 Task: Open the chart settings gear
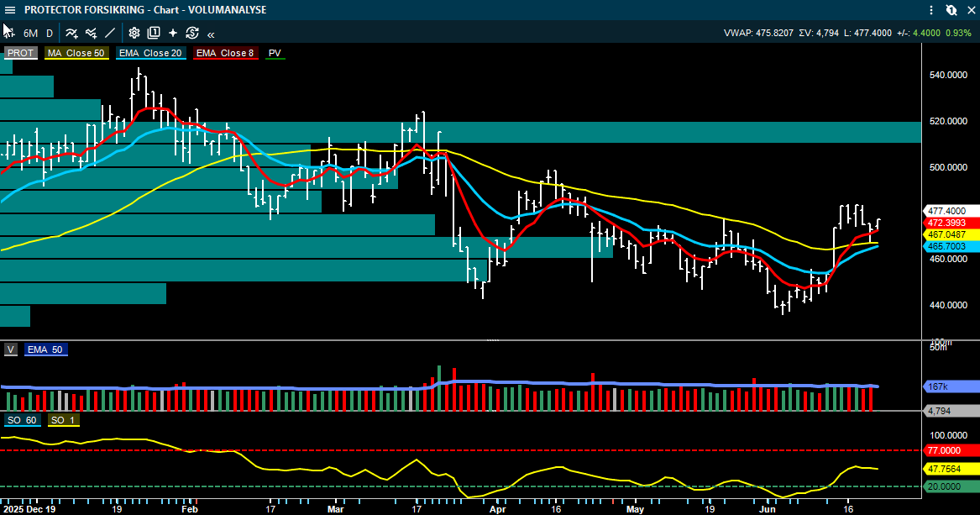click(134, 33)
